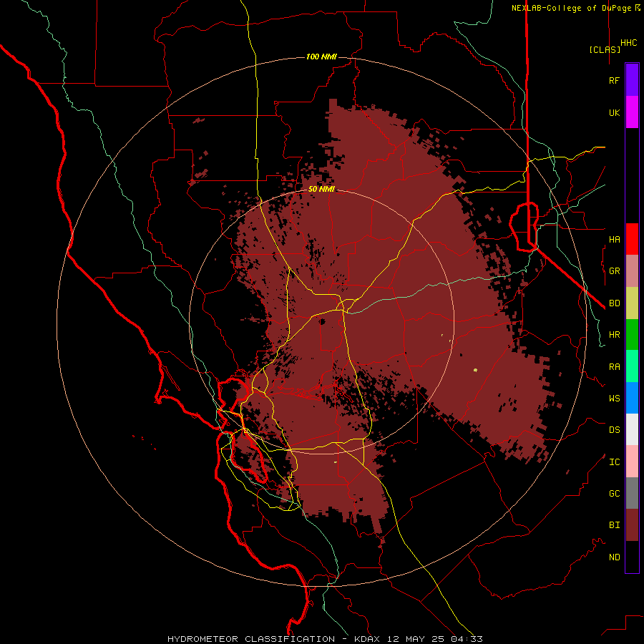Click the [CLAS] units label
644x644 pixels.
[x=605, y=49]
